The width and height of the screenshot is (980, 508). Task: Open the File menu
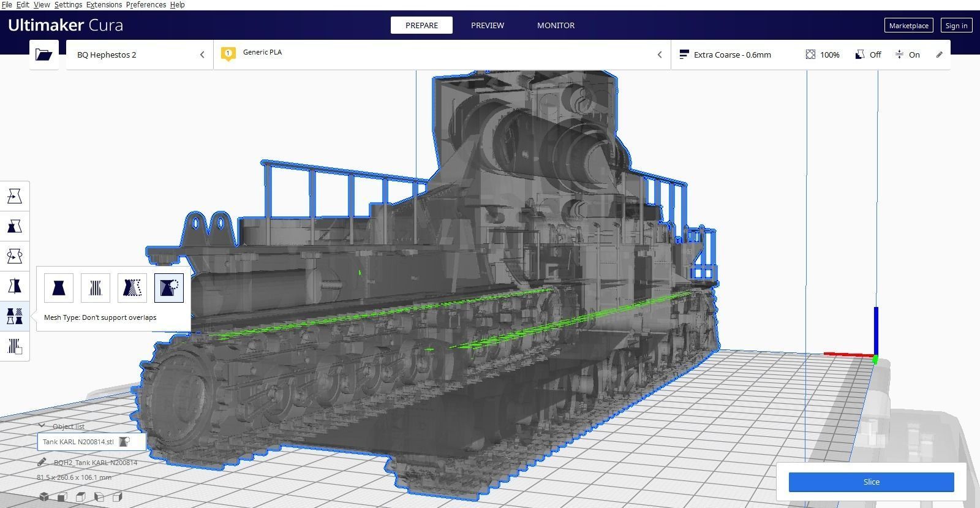point(7,5)
